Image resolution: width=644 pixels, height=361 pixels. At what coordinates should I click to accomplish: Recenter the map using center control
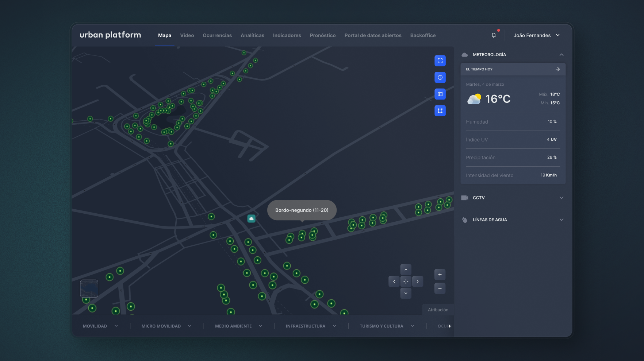pos(406,282)
